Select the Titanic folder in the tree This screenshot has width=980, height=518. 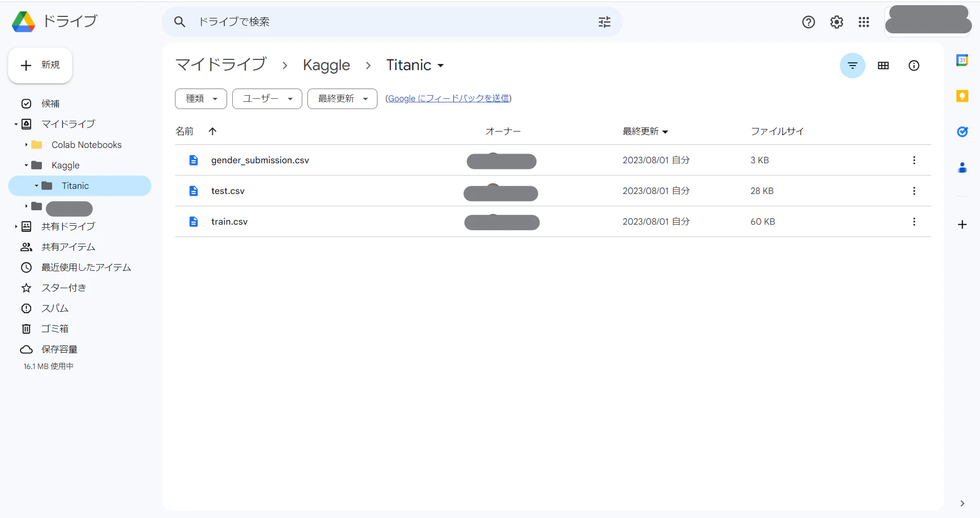point(80,186)
